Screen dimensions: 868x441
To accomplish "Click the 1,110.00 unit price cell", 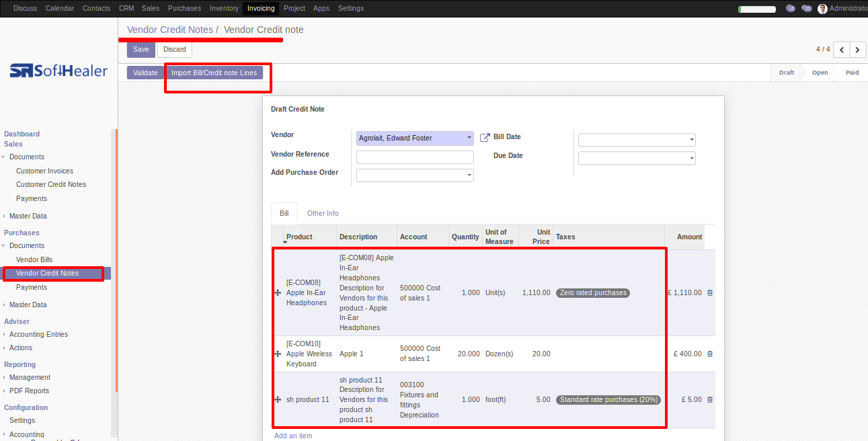I will tap(536, 293).
